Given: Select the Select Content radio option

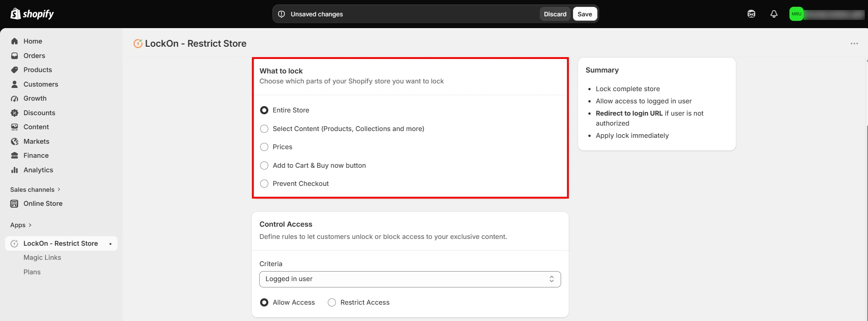Looking at the screenshot, I should pyautogui.click(x=264, y=129).
